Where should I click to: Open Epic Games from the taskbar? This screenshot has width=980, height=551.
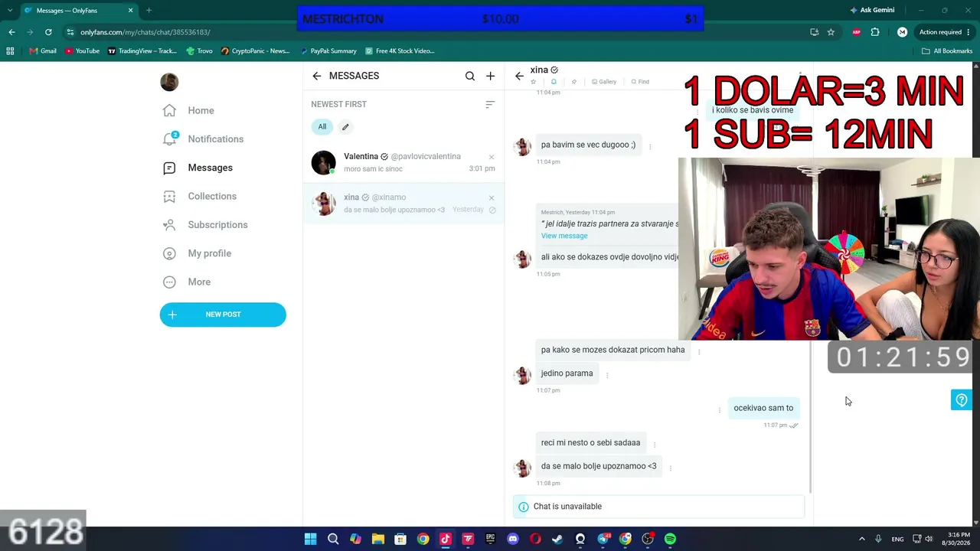(x=490, y=539)
